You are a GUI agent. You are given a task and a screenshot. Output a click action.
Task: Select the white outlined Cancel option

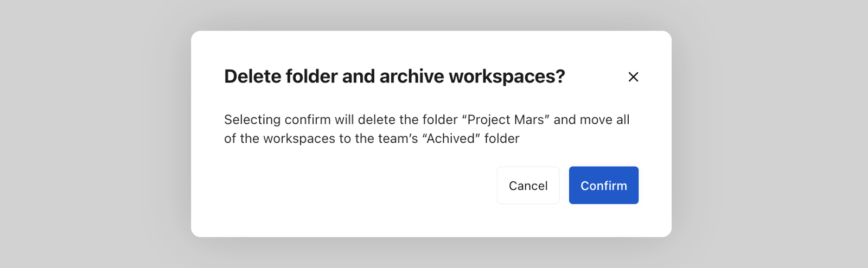(x=528, y=186)
